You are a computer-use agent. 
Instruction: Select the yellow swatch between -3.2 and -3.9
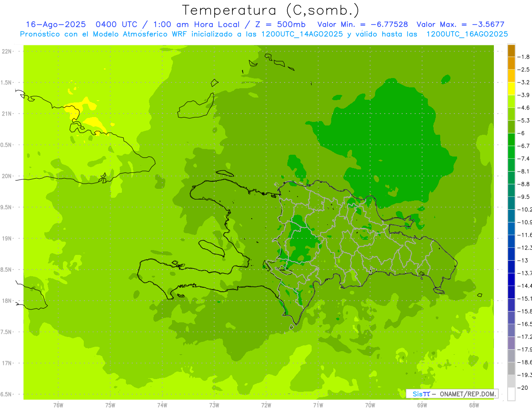point(511,89)
